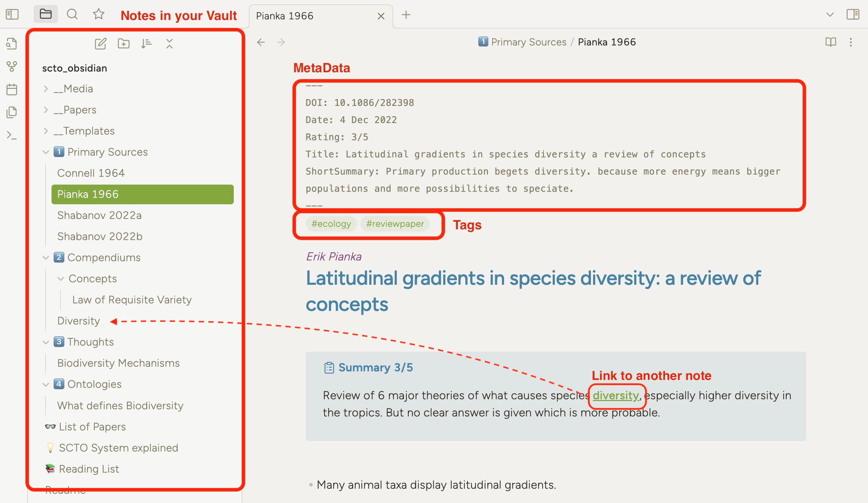Expand the __Media folder
This screenshot has height=503, width=868.
46,89
